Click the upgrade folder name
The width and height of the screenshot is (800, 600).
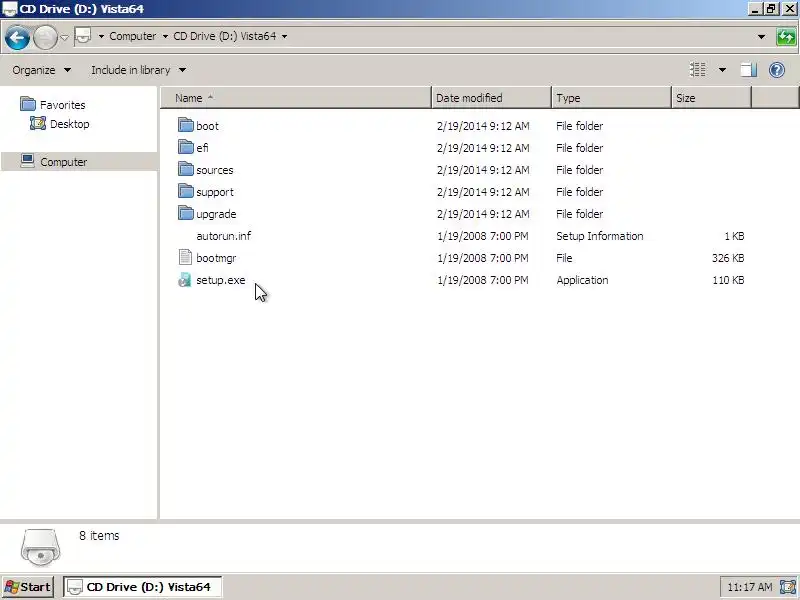216,214
